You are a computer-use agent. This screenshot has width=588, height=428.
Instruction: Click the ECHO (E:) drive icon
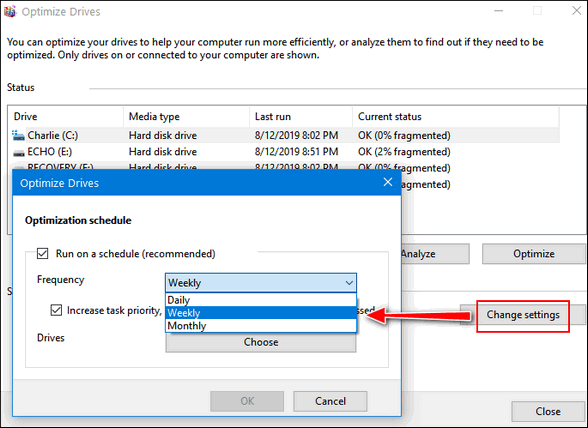(x=19, y=153)
